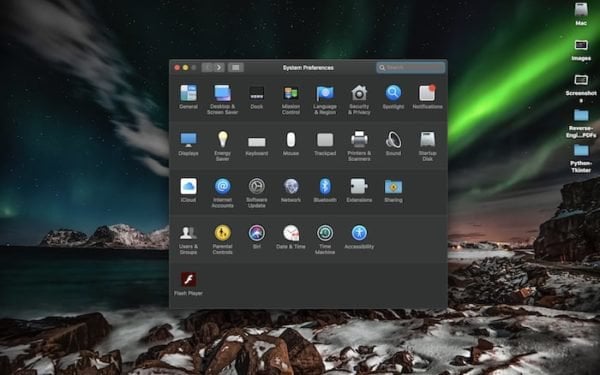Click the System Preferences search field
600x375 pixels.
pos(411,68)
